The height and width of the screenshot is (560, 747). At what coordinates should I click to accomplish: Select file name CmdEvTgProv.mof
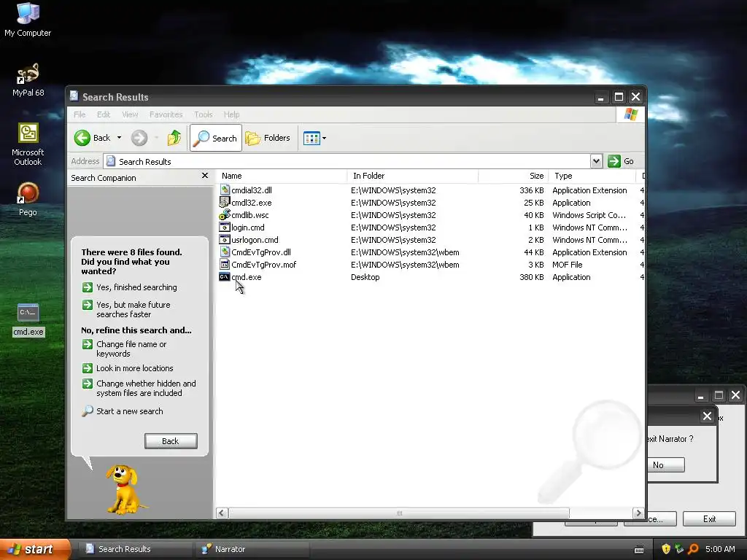click(x=264, y=265)
